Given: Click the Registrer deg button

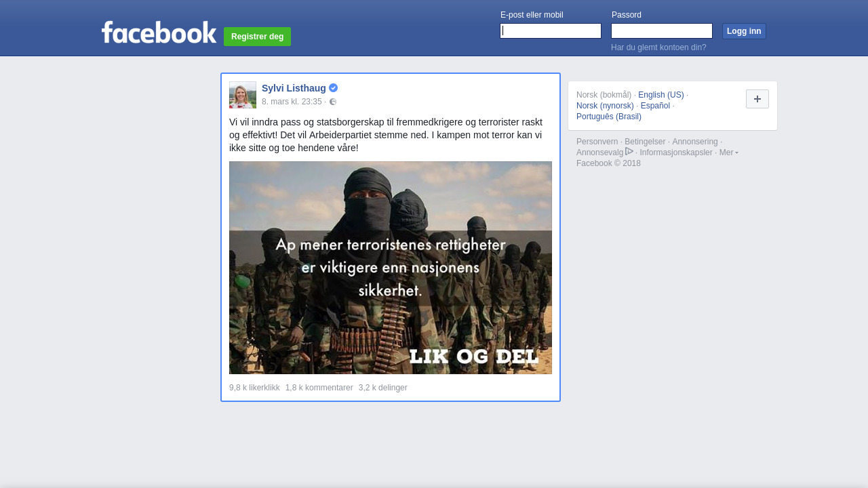Looking at the screenshot, I should tap(257, 37).
